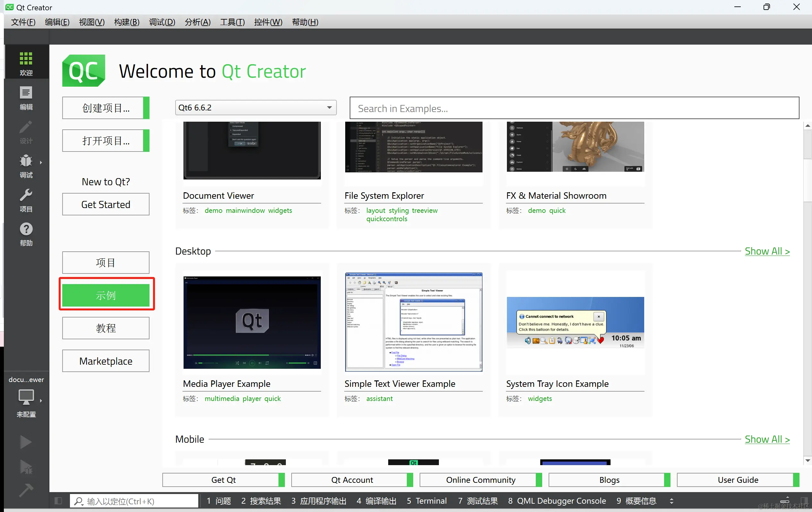
Task: Open the Welcome (欢迎) mode icon
Action: coord(26,63)
